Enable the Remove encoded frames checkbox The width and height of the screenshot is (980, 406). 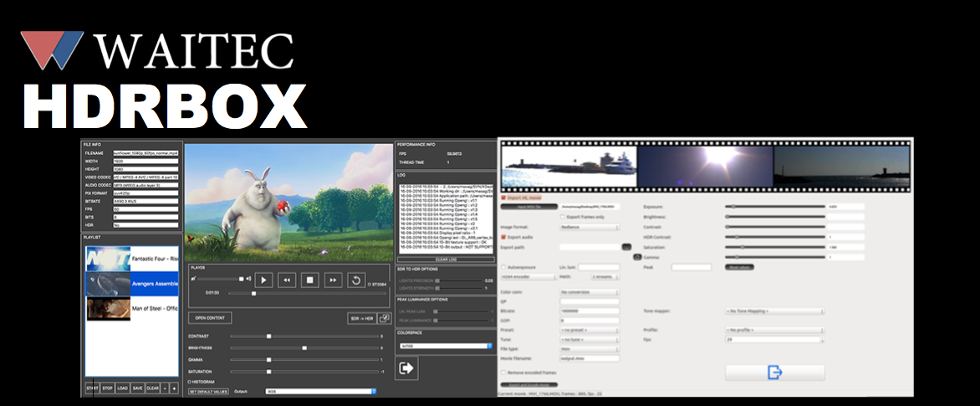(503, 373)
